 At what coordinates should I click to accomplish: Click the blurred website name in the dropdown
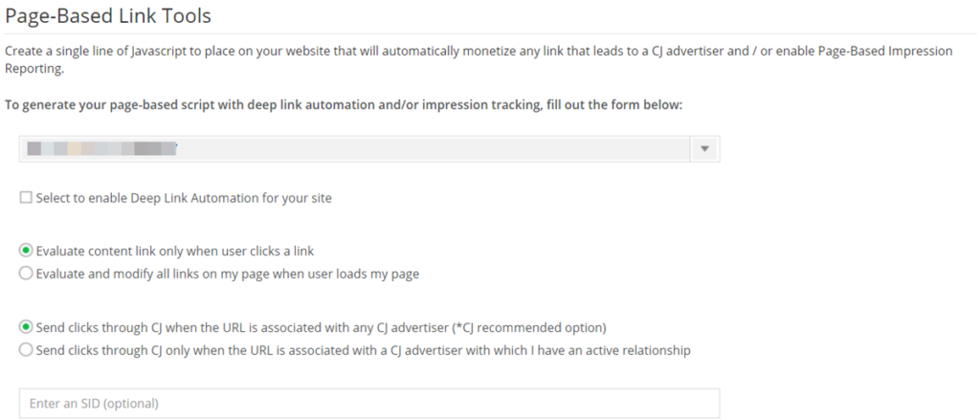point(102,149)
